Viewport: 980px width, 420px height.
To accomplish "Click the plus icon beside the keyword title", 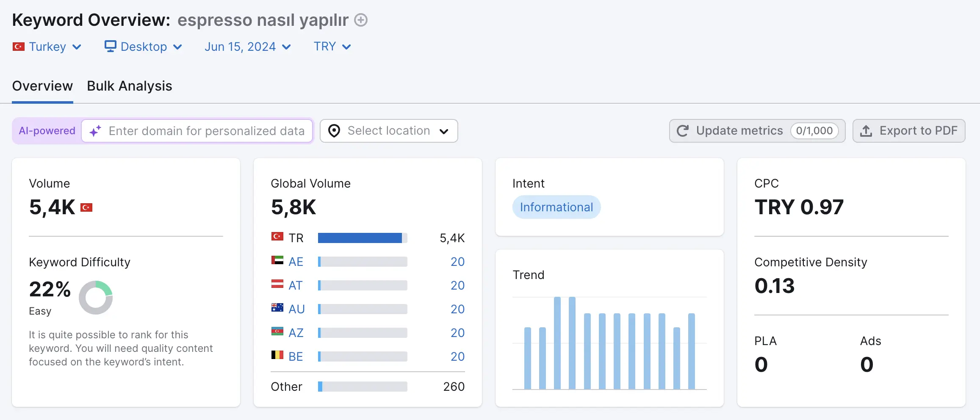I will 361,20.
